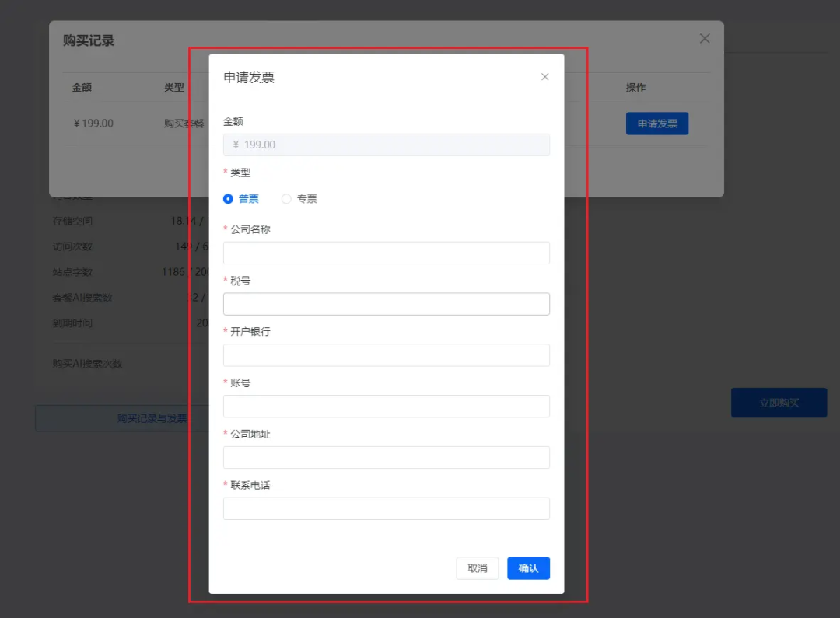Close the 购买记录 window

click(x=705, y=37)
